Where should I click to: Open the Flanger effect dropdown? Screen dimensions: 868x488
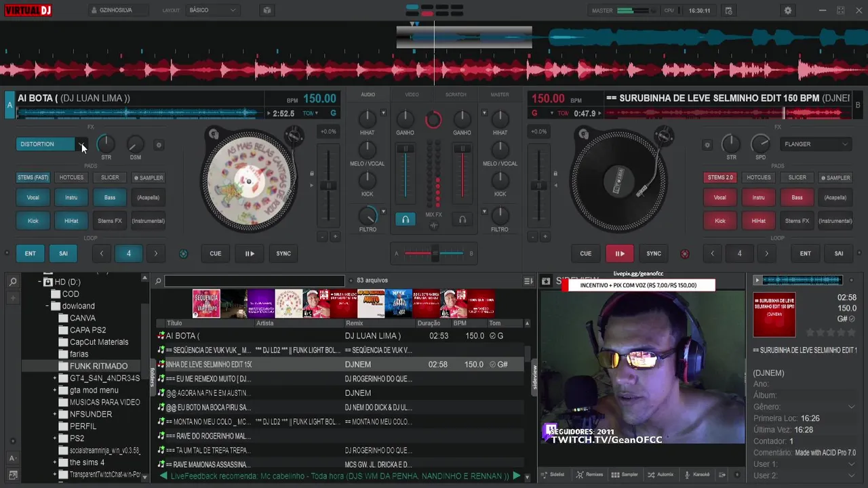pyautogui.click(x=816, y=144)
